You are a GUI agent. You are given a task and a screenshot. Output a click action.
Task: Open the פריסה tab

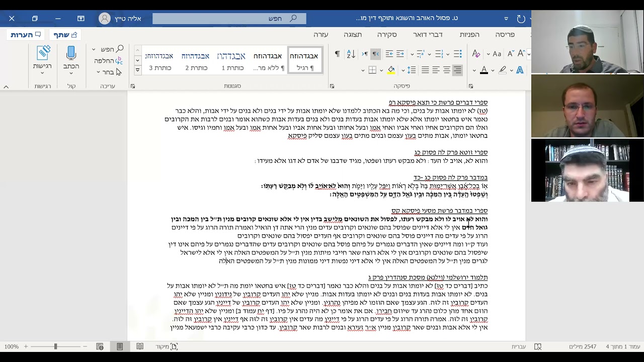(505, 35)
